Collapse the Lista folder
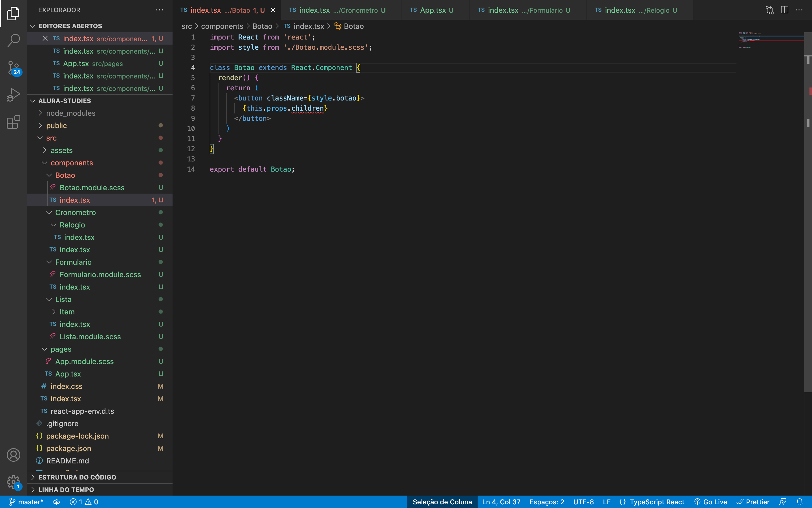This screenshot has height=508, width=812. [x=100, y=299]
